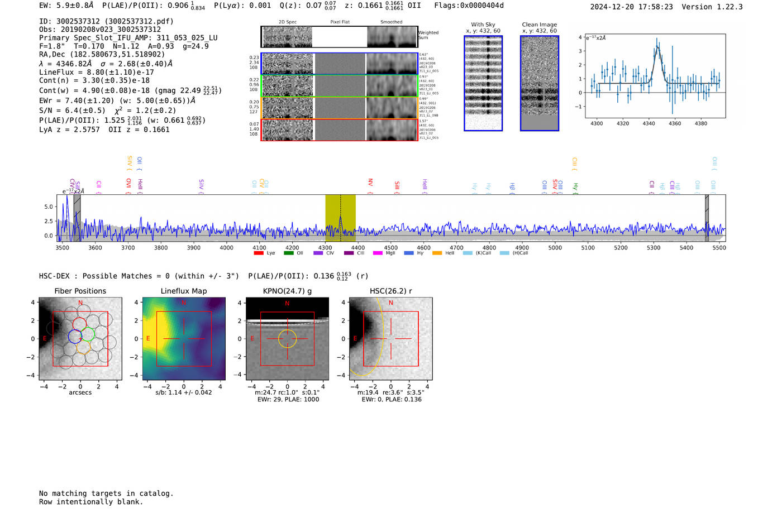Viewport: 782px width, 532px height.
Task: Click the (H)CaII legend swatch
Action: click(x=504, y=253)
